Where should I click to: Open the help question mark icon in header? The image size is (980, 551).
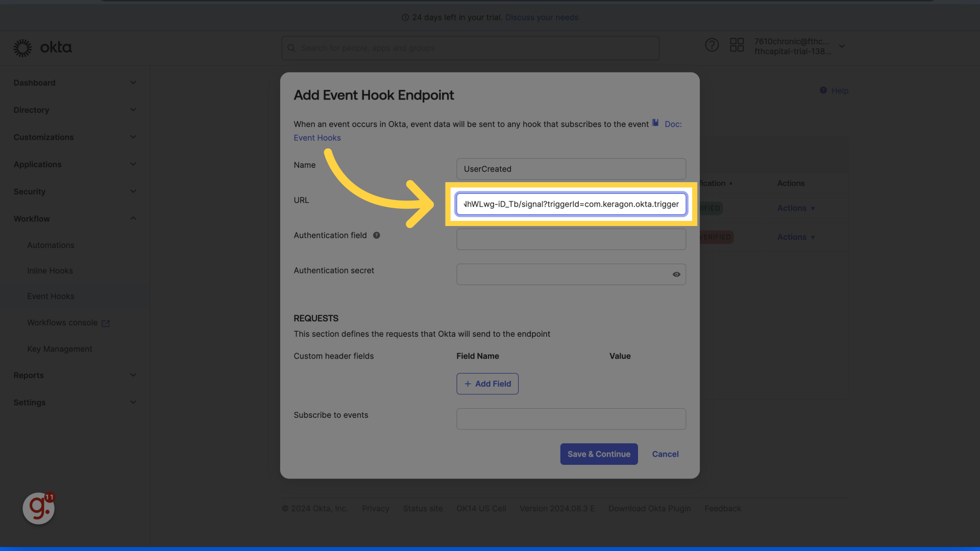[712, 45]
